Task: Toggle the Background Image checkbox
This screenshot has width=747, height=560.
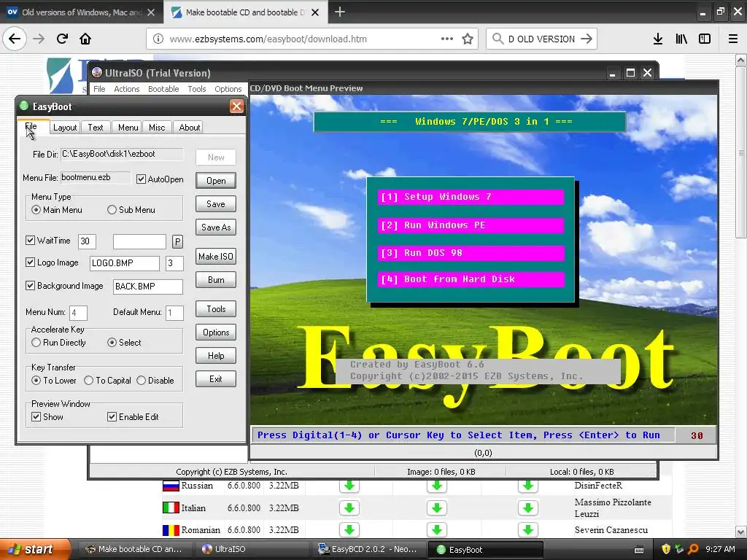Action: (x=30, y=286)
